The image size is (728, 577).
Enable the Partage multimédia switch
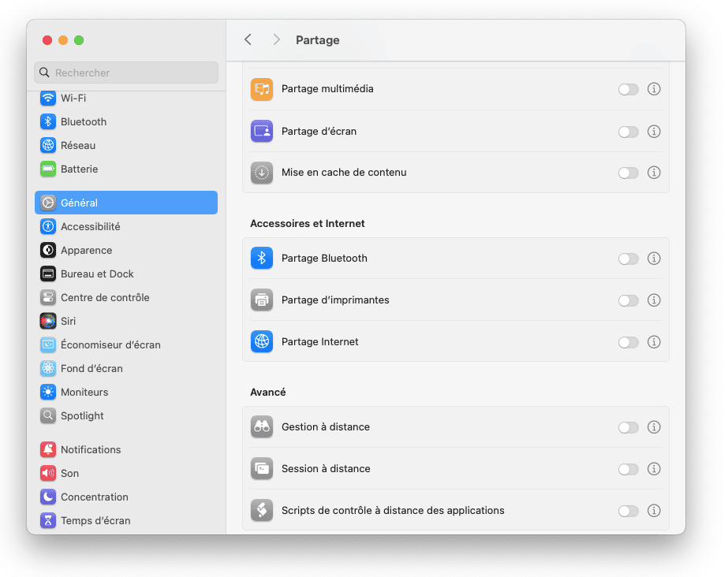click(628, 90)
